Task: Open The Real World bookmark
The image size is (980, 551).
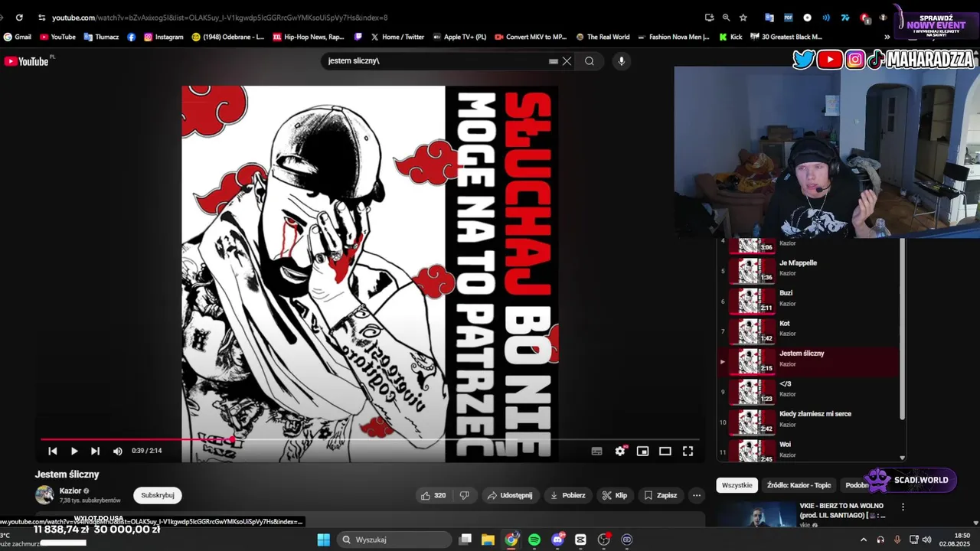Action: (x=603, y=37)
